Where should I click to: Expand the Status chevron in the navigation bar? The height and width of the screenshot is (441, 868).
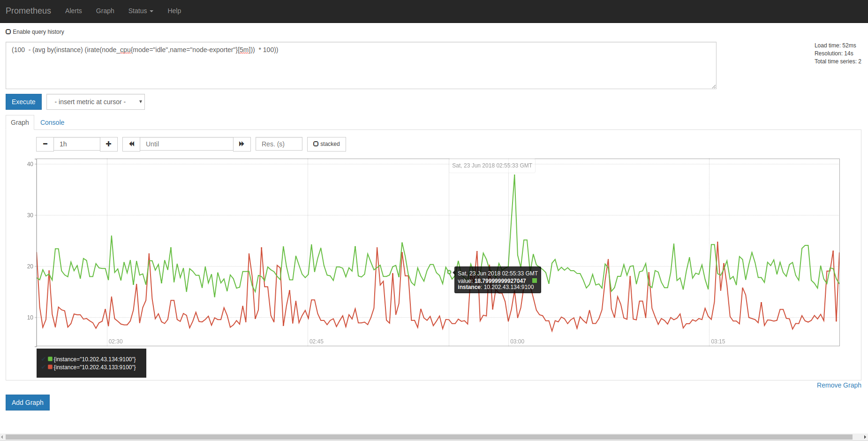pos(151,11)
